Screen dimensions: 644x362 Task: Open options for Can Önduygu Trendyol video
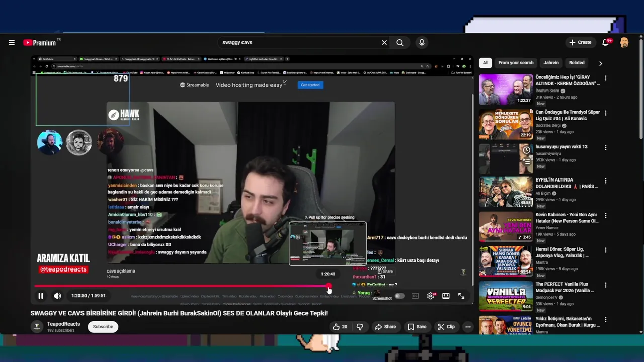click(x=606, y=113)
